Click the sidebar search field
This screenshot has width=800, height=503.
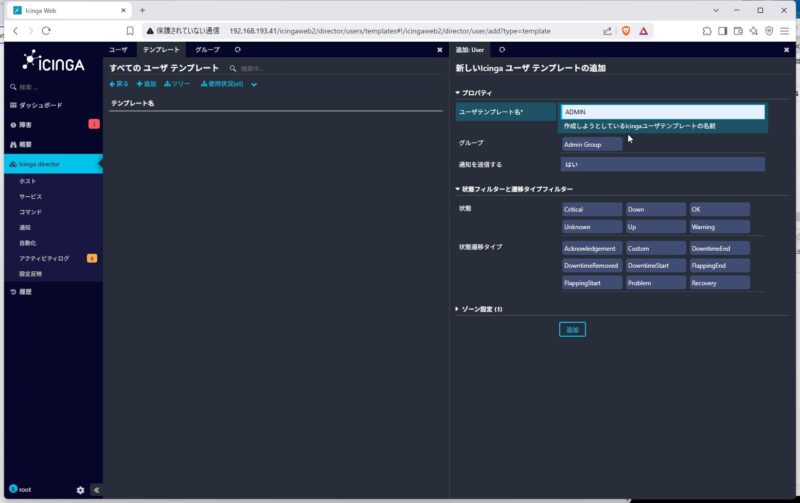[x=53, y=87]
